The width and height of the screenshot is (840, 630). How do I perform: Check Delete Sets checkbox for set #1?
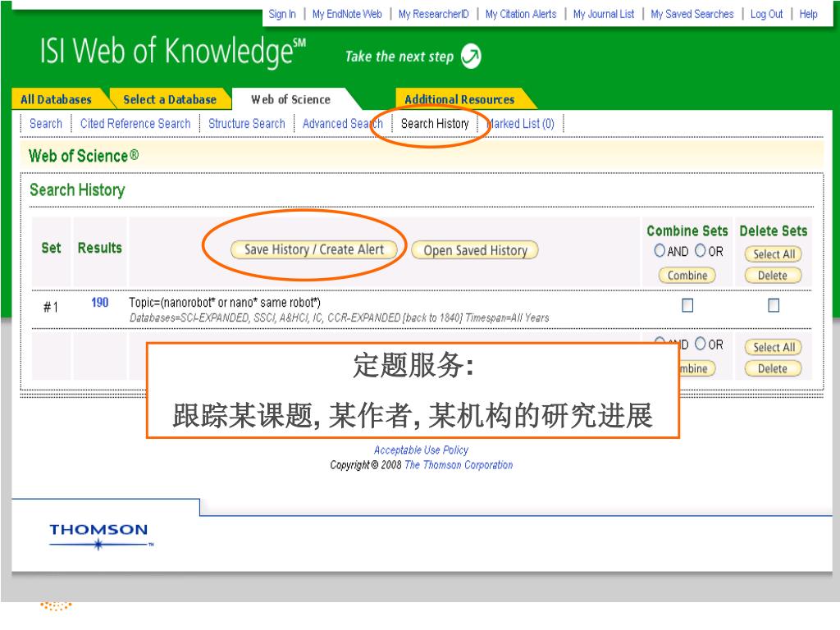coord(774,305)
